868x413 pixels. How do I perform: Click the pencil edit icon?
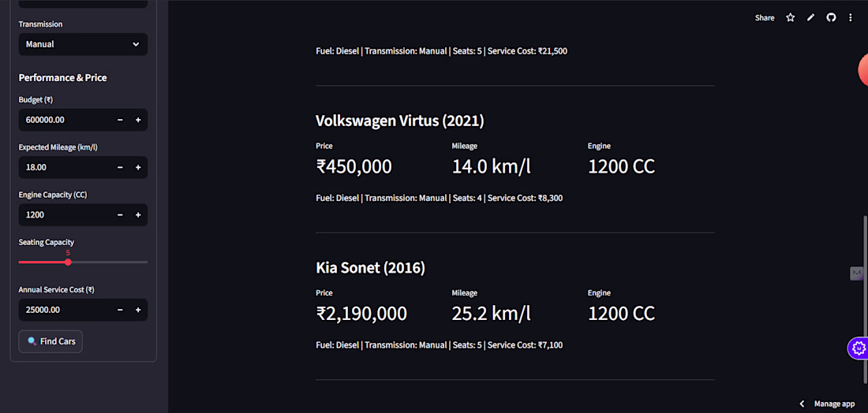click(810, 17)
